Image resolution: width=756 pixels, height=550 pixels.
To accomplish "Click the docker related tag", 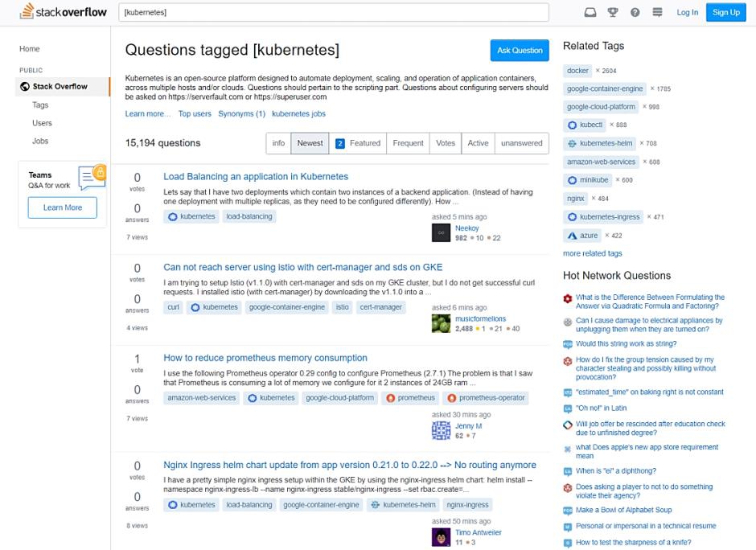I will tap(577, 71).
